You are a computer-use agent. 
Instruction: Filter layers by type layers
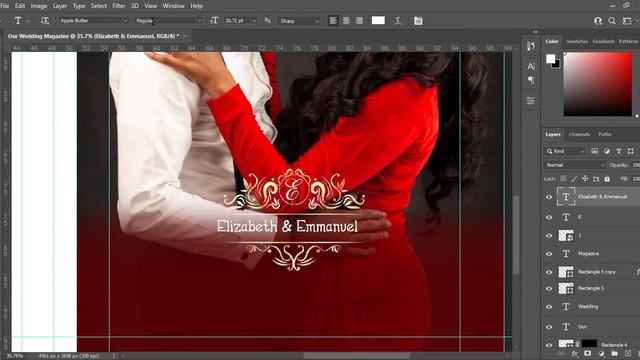click(619, 151)
